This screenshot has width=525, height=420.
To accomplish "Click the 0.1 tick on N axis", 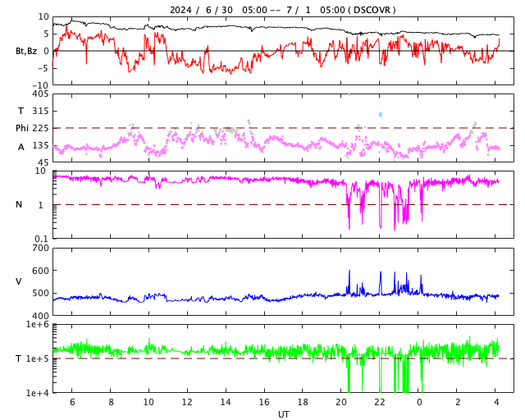I will point(42,239).
